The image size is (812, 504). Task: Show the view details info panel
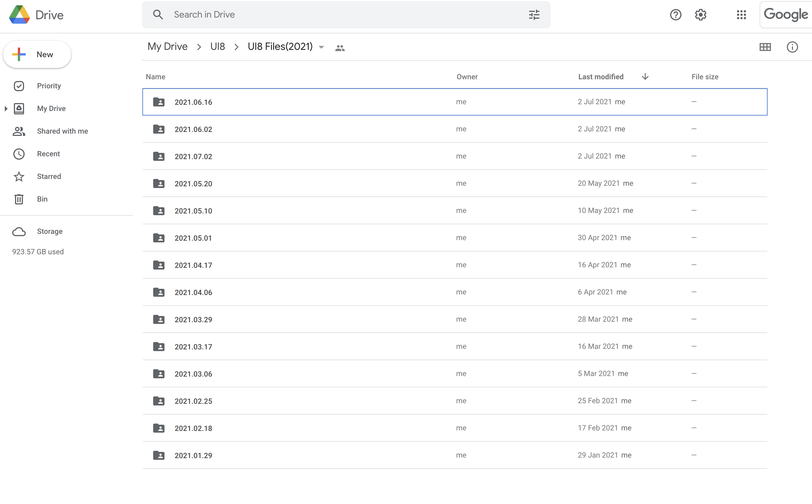coord(792,47)
